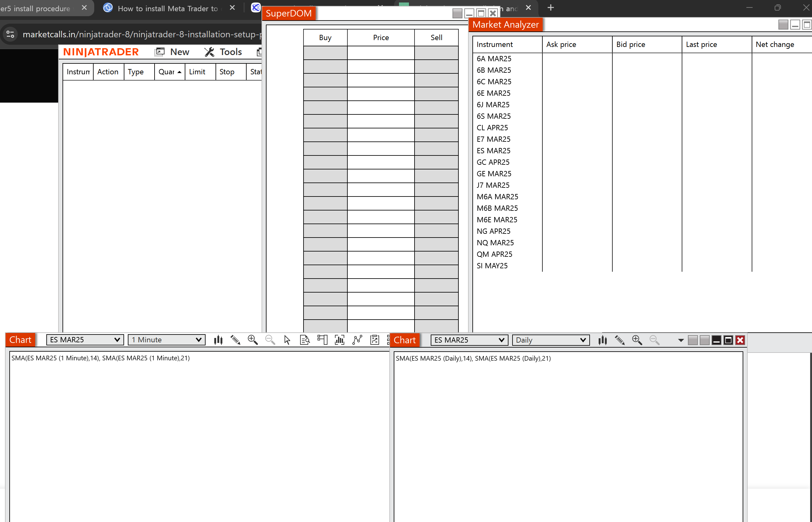Screen dimensions: 812x522
Task: Expand the toolbar overflow arrow in the Daily chart
Action: click(680, 340)
